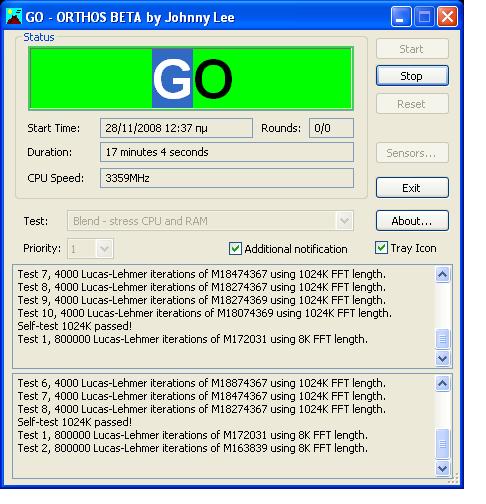
Task: Click the Start Time field
Action: click(x=176, y=128)
